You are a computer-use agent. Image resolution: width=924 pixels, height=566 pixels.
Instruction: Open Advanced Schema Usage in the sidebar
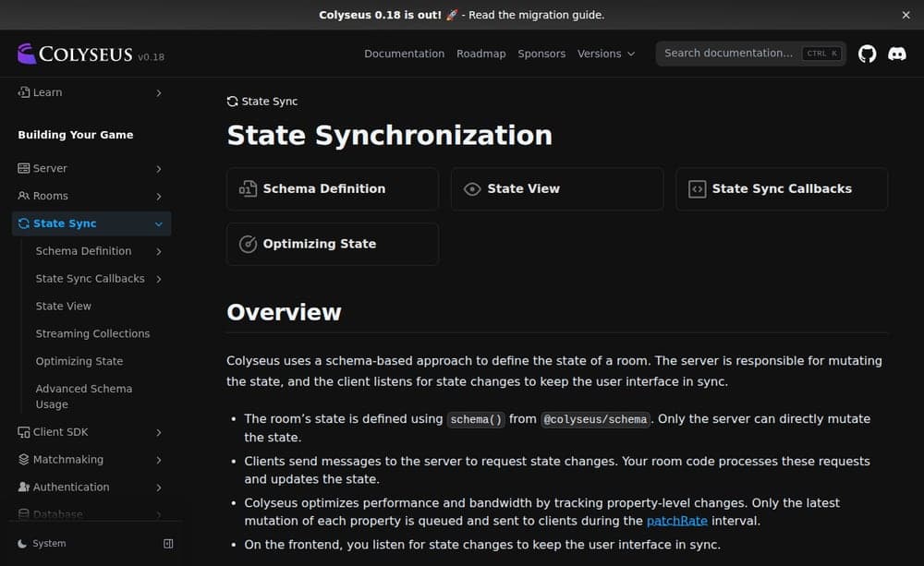coord(84,396)
